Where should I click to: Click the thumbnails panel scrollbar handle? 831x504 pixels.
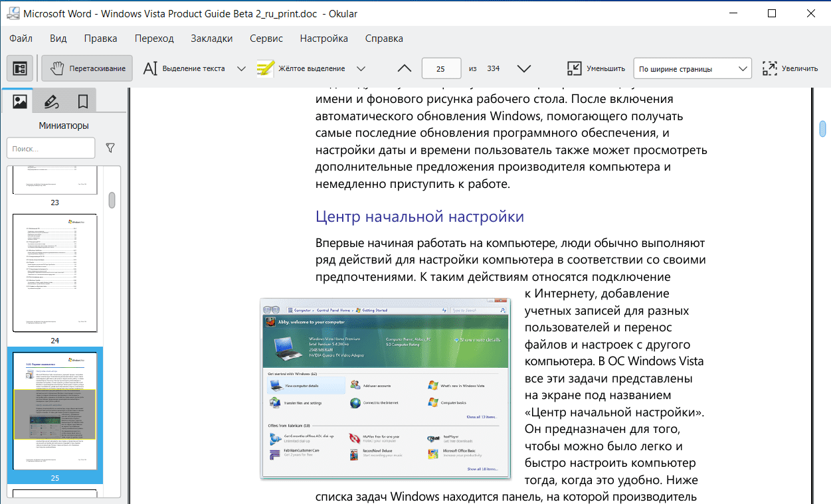point(112,200)
